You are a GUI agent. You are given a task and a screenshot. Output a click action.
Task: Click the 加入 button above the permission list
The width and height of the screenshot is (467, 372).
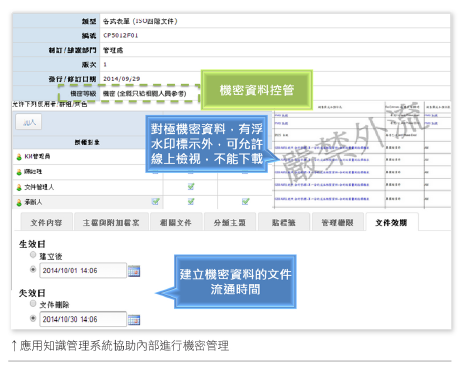29,122
